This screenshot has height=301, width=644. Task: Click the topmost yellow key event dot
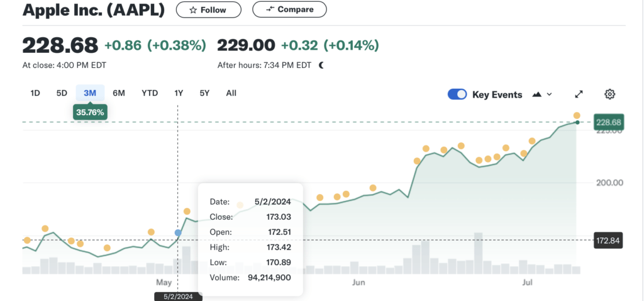point(577,115)
